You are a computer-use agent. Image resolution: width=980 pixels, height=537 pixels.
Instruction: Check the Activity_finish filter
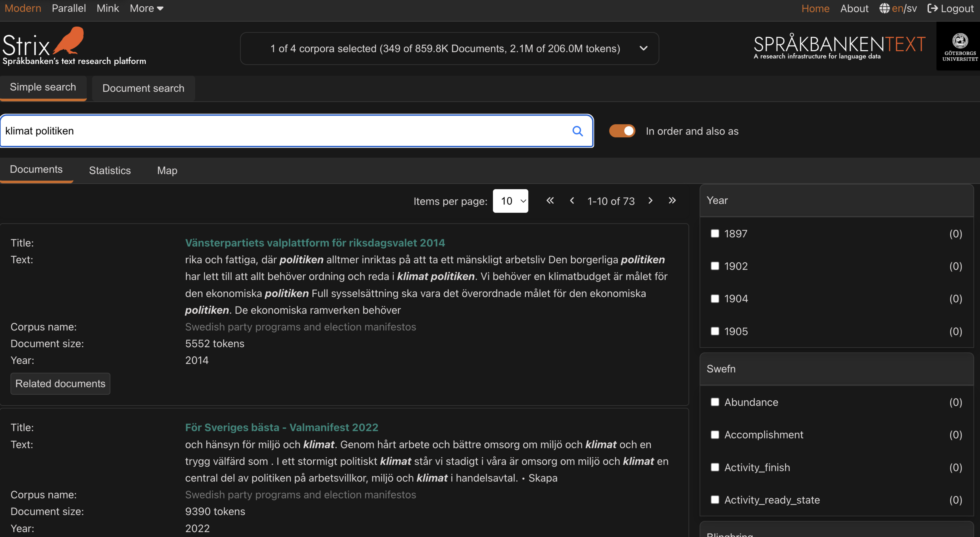click(x=715, y=467)
